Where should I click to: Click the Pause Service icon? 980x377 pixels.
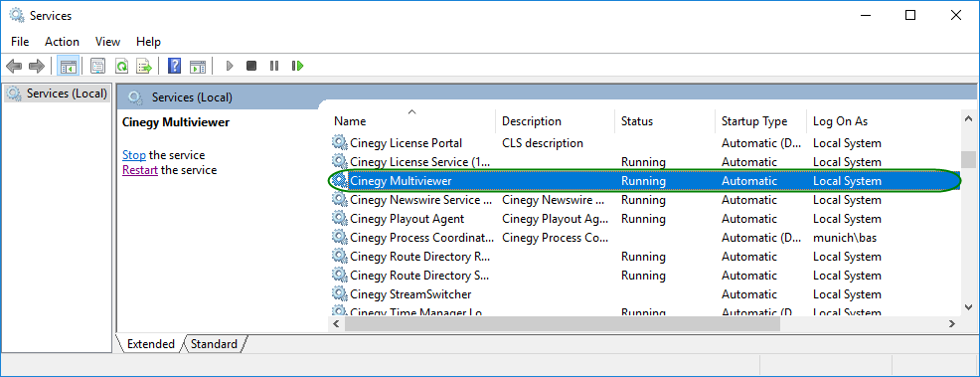(273, 66)
